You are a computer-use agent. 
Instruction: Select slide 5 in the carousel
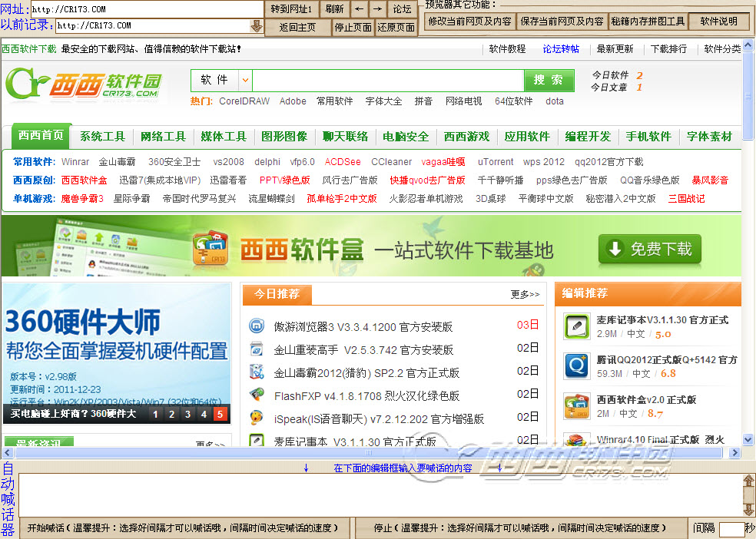click(x=220, y=414)
